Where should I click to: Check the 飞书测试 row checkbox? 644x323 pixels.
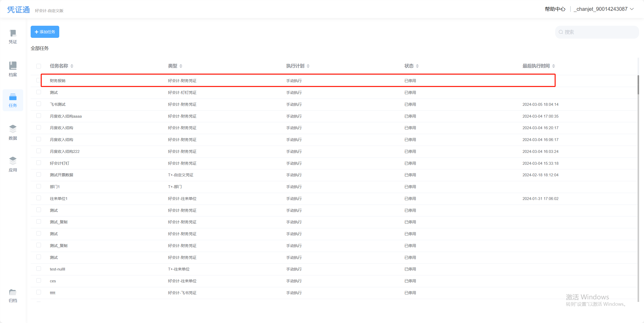39,104
